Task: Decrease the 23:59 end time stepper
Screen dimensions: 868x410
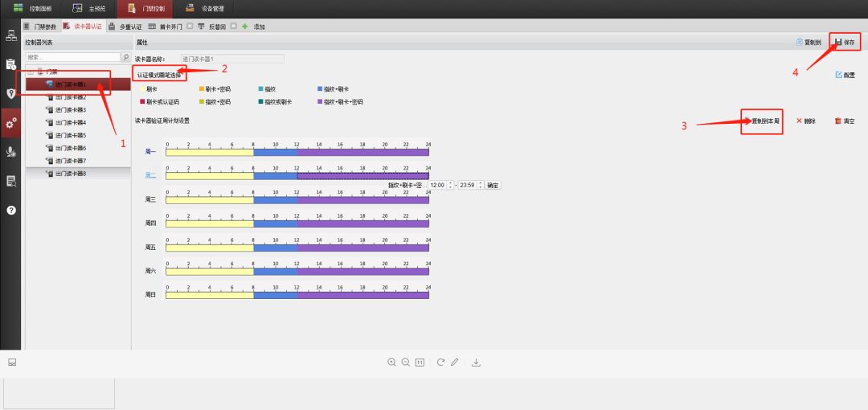Action: pyautogui.click(x=481, y=187)
